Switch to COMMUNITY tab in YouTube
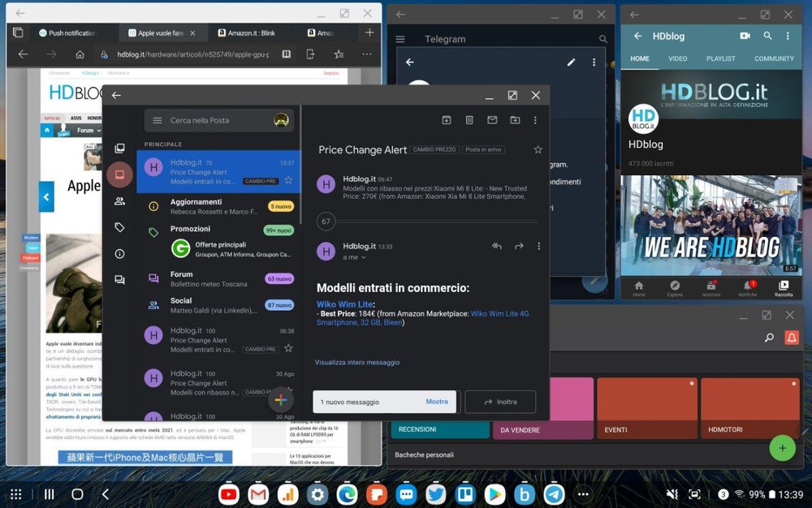Image resolution: width=812 pixels, height=508 pixels. tap(774, 58)
